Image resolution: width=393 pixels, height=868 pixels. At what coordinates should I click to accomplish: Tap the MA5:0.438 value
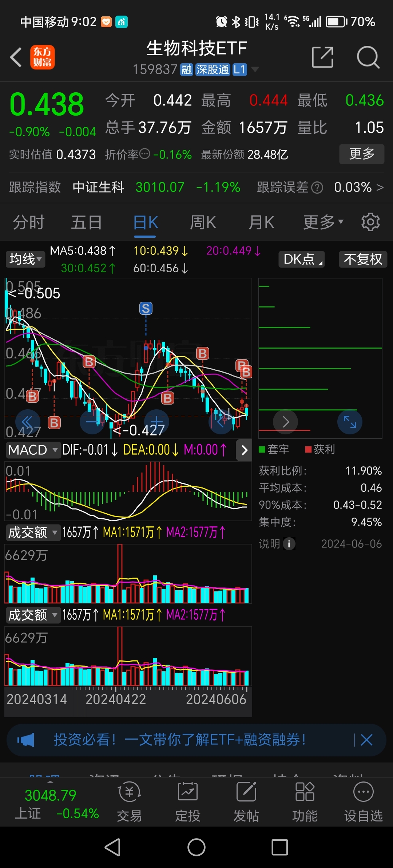click(83, 250)
